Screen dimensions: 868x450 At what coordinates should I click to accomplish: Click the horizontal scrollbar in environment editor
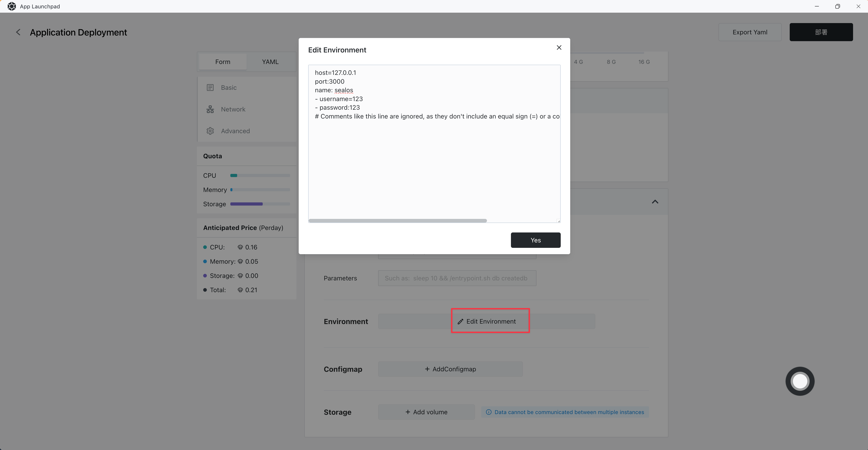click(398, 221)
